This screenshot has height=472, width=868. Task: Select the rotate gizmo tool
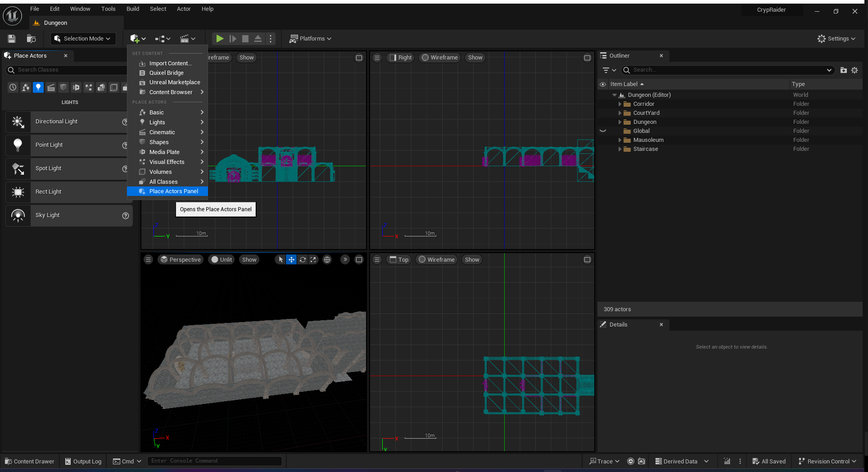click(x=303, y=259)
